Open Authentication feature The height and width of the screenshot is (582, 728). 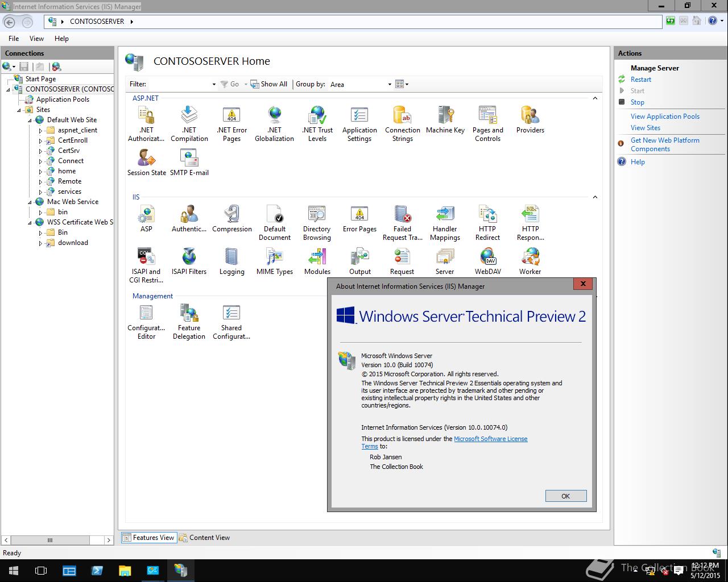(189, 219)
